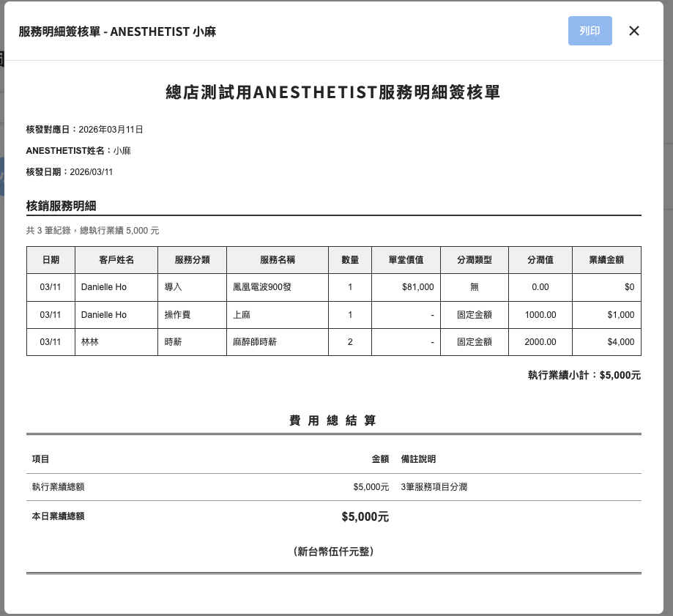Click the 服務名稱 column header

coord(277,260)
